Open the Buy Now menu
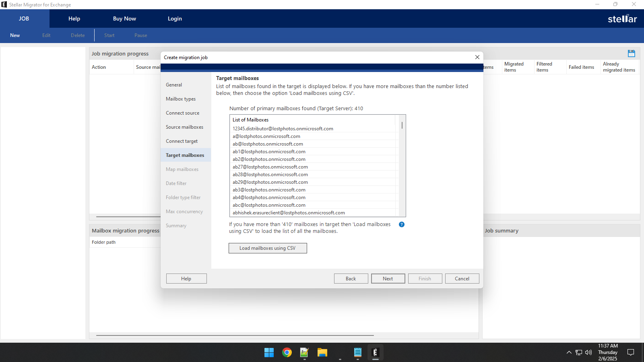The width and height of the screenshot is (644, 362). pos(124,19)
